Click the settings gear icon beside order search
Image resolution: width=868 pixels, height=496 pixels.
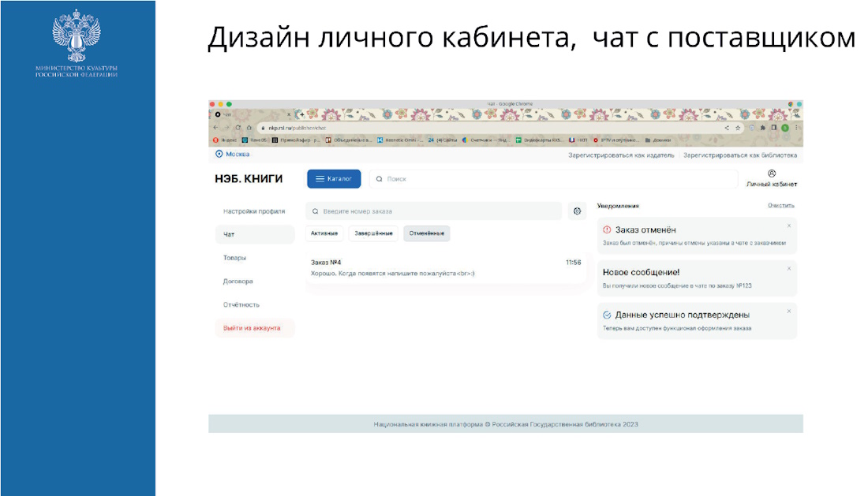577,211
